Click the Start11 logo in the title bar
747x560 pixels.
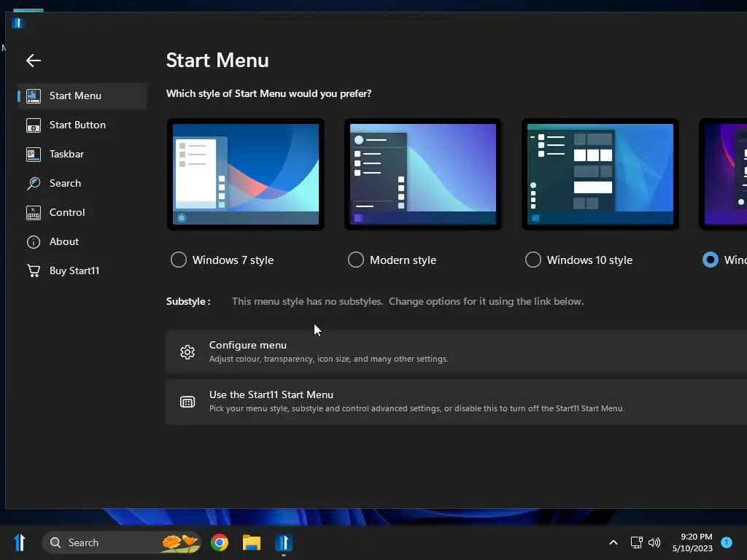[18, 23]
